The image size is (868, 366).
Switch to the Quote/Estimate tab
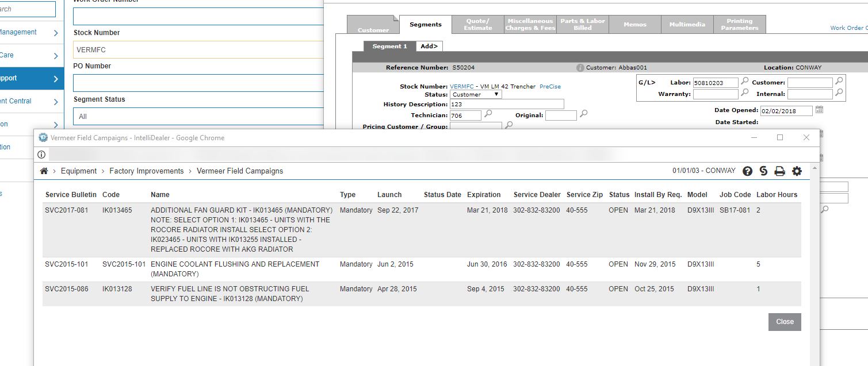(478, 24)
